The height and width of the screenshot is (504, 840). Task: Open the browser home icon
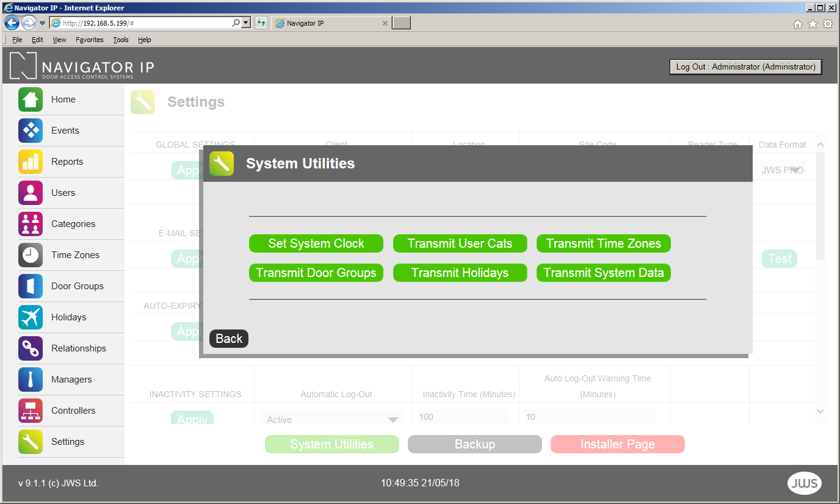pos(797,24)
